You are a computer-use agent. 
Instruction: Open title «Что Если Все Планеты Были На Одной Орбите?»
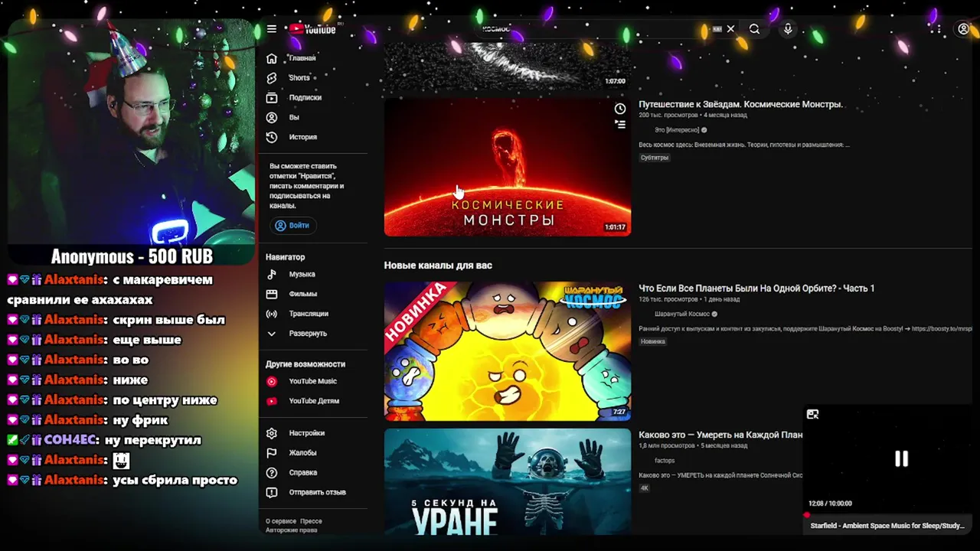click(756, 289)
